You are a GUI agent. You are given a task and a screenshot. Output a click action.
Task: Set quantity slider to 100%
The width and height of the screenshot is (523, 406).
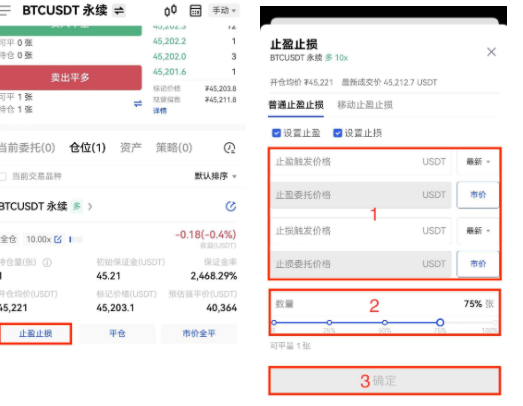[x=495, y=323]
